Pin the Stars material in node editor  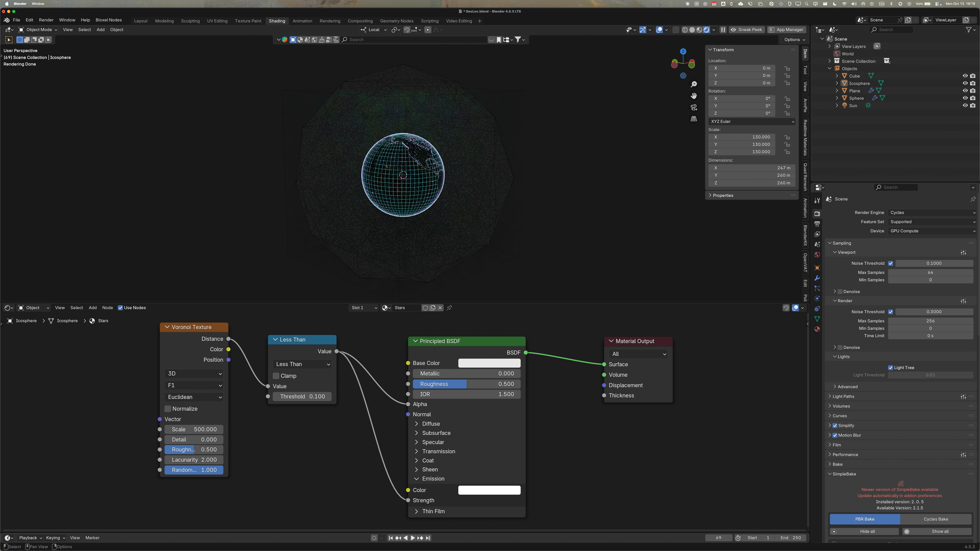pyautogui.click(x=449, y=308)
